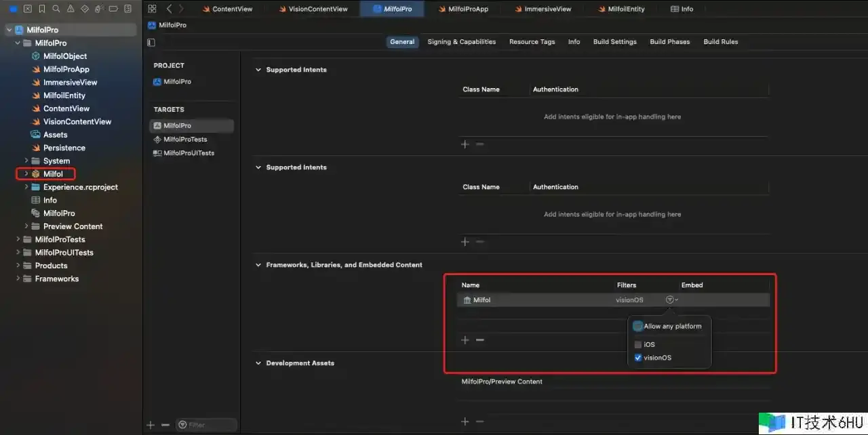Switch to the ImmersiveView editor tab

pos(542,9)
